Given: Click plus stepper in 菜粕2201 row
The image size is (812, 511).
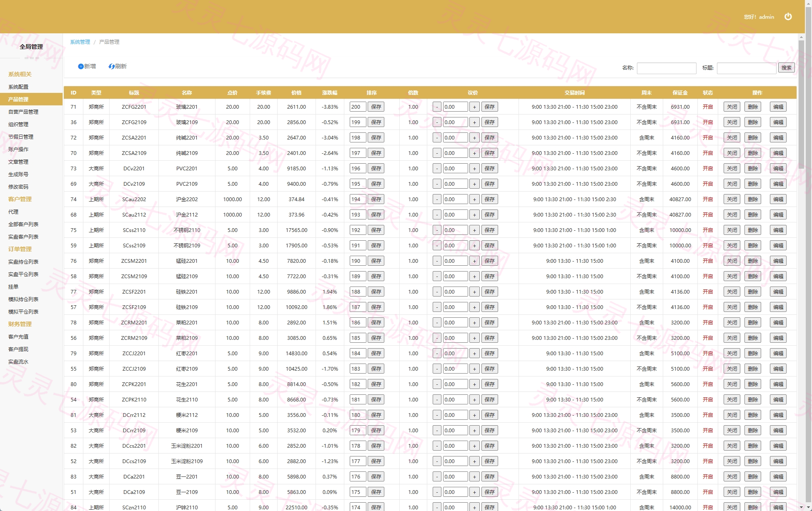Looking at the screenshot, I should click(474, 323).
